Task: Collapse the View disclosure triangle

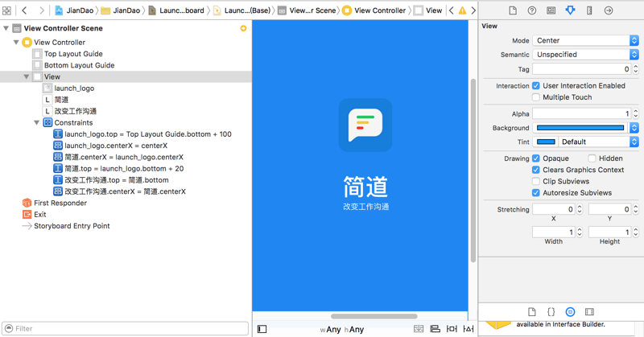Action: coord(27,76)
